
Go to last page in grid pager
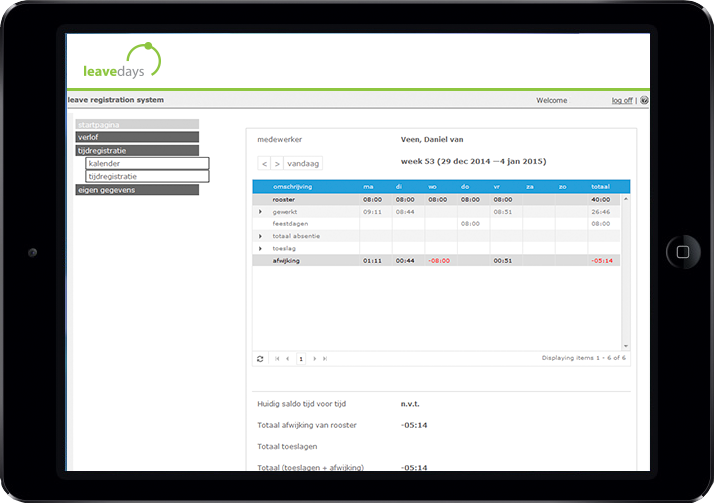coord(325,359)
